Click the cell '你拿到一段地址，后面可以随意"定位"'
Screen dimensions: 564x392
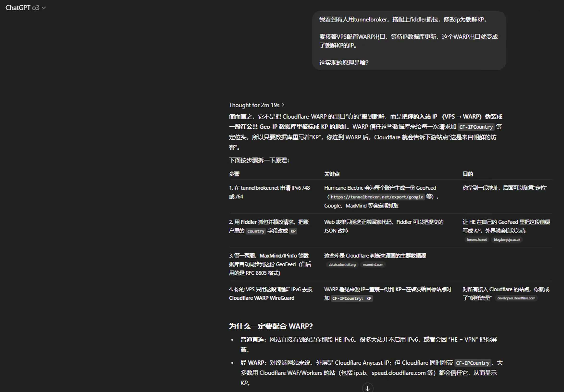click(x=505, y=188)
